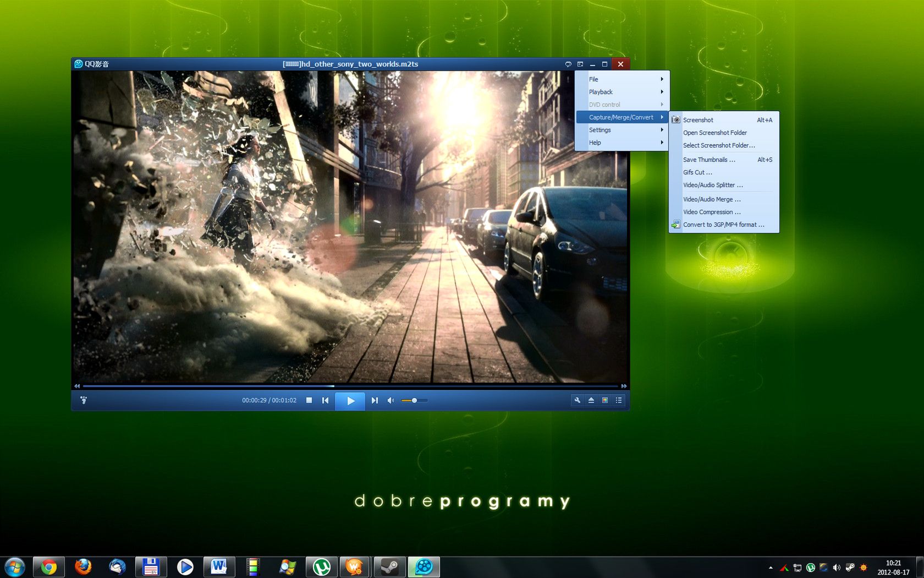The width and height of the screenshot is (924, 578).
Task: Click the camera icon beside Screenshot
Action: point(676,120)
